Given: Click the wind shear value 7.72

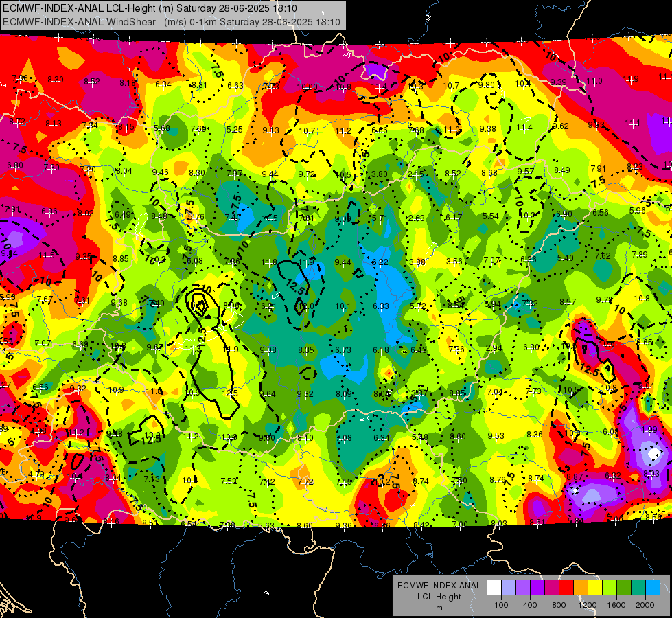Looking at the screenshot, I should (305, 481).
